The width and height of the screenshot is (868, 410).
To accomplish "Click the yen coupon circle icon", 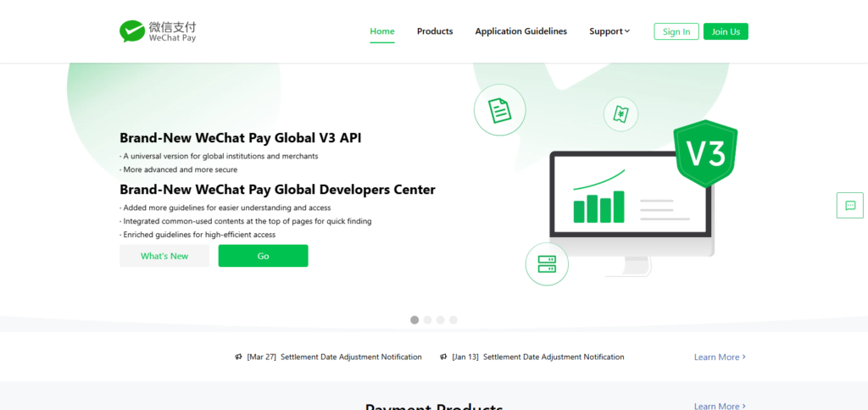I will click(620, 114).
